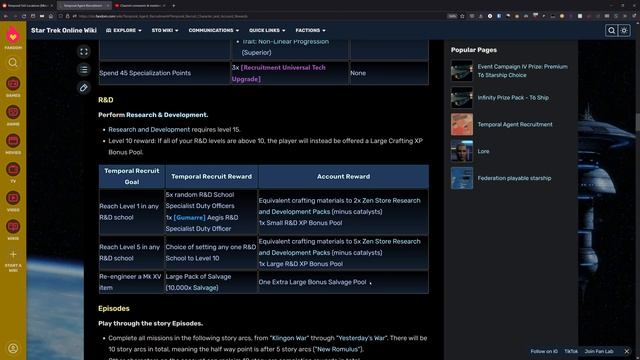Click the R&D section heading
Screen dimensions: 640x360
[106, 100]
